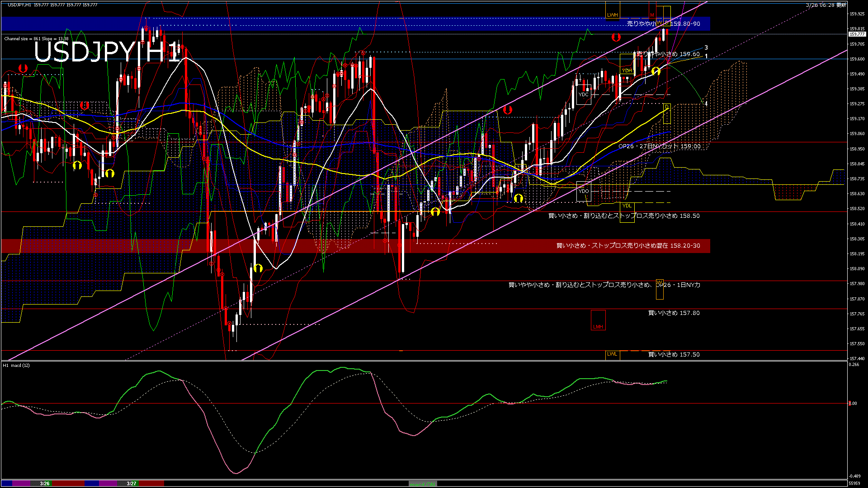Click the '売りやや小さめ 159.60' order label
The image size is (868, 488).
point(668,54)
